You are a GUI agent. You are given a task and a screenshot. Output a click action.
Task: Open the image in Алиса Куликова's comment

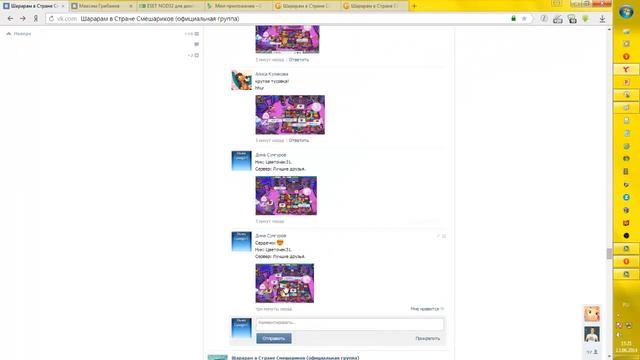coord(290,115)
